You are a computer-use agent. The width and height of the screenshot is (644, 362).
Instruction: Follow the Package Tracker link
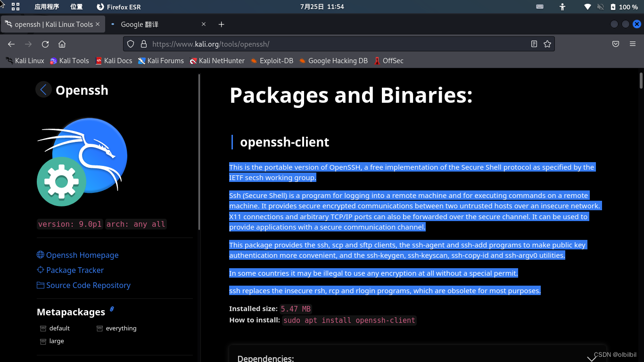point(75,270)
